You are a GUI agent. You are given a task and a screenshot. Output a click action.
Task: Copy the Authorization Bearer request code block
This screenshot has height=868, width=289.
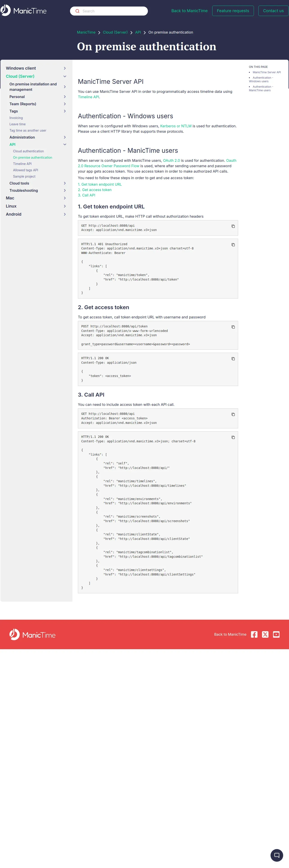coord(233,414)
